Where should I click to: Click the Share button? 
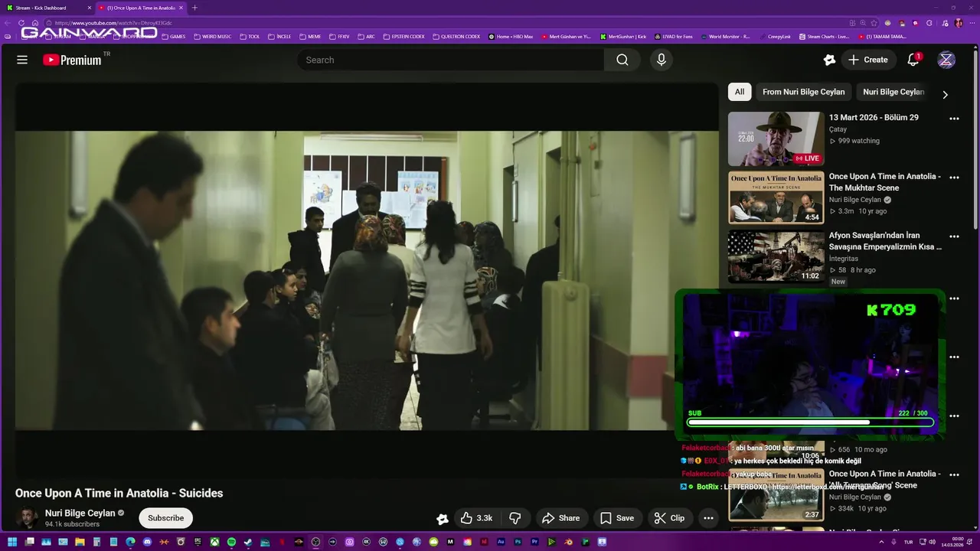(561, 518)
